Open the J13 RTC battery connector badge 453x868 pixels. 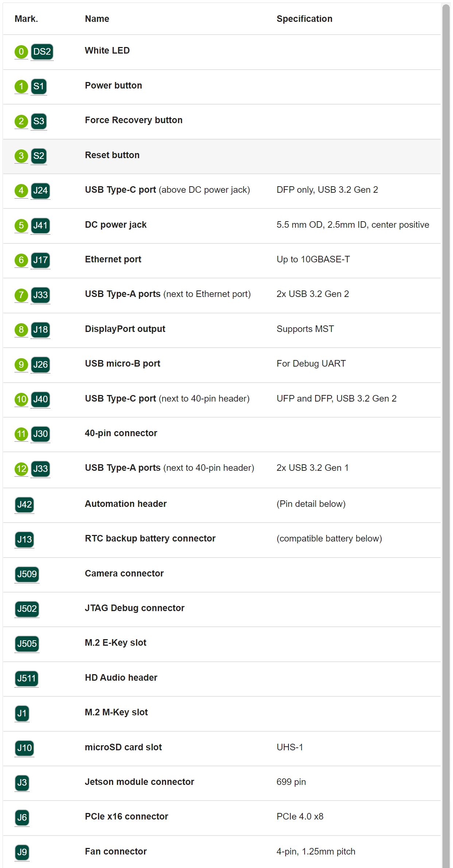click(24, 539)
